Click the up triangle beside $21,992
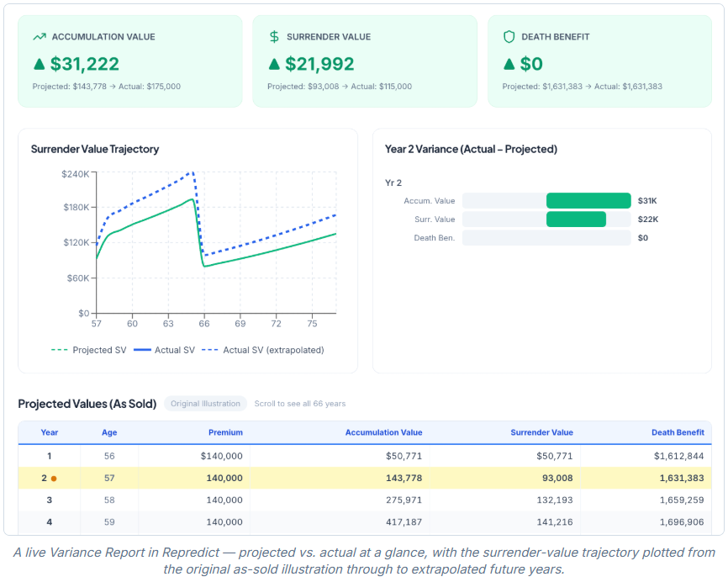 click(274, 64)
